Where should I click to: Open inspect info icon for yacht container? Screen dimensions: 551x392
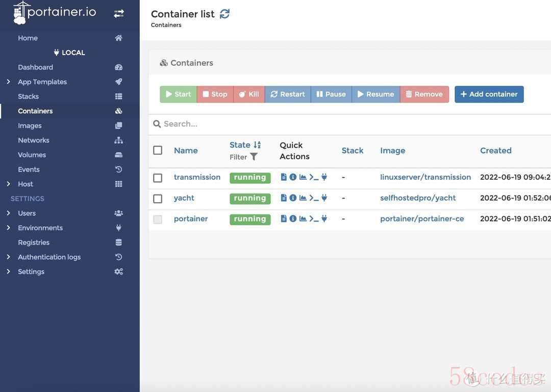point(293,198)
